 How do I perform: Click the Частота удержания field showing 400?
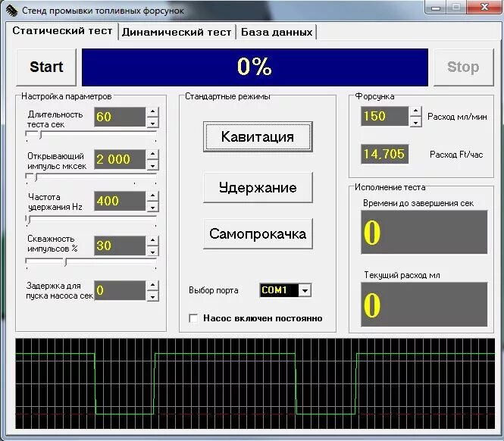120,202
